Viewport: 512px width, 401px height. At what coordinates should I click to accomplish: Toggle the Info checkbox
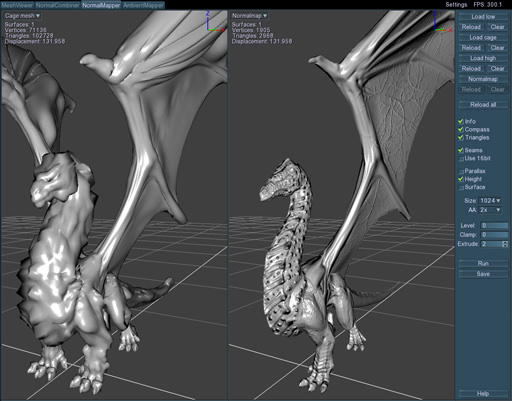(x=461, y=121)
